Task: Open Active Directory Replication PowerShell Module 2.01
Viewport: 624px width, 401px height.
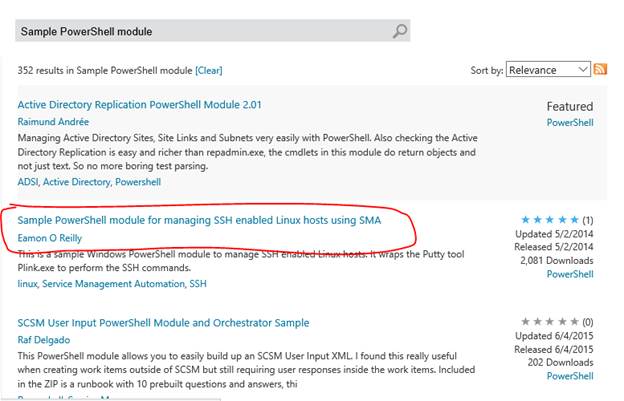Action: [x=140, y=104]
